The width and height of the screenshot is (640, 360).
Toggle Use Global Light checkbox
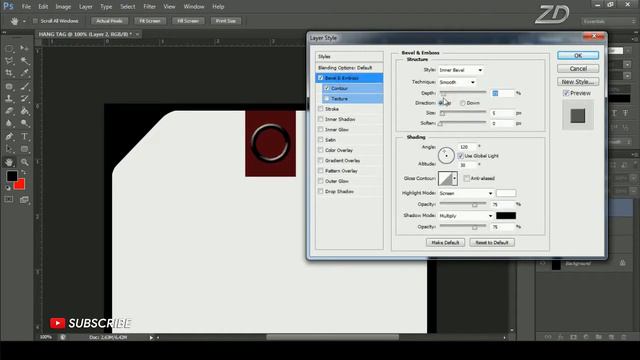point(460,156)
